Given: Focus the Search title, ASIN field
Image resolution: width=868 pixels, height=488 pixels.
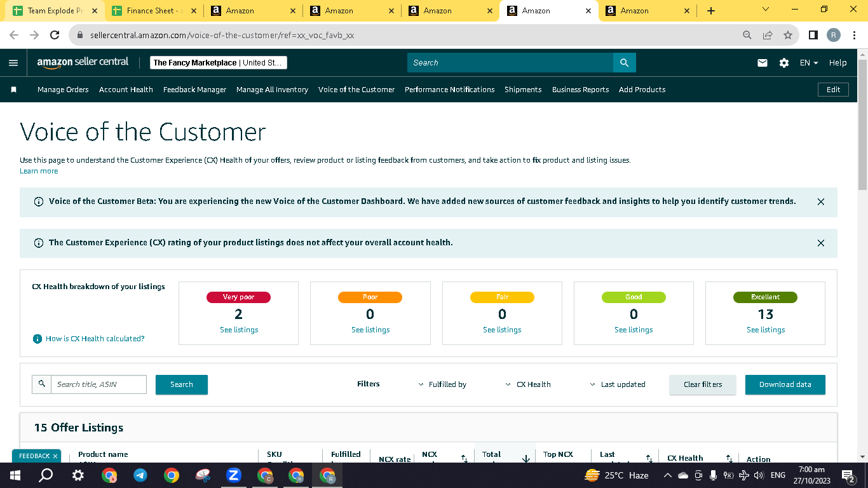Looking at the screenshot, I should click(98, 384).
